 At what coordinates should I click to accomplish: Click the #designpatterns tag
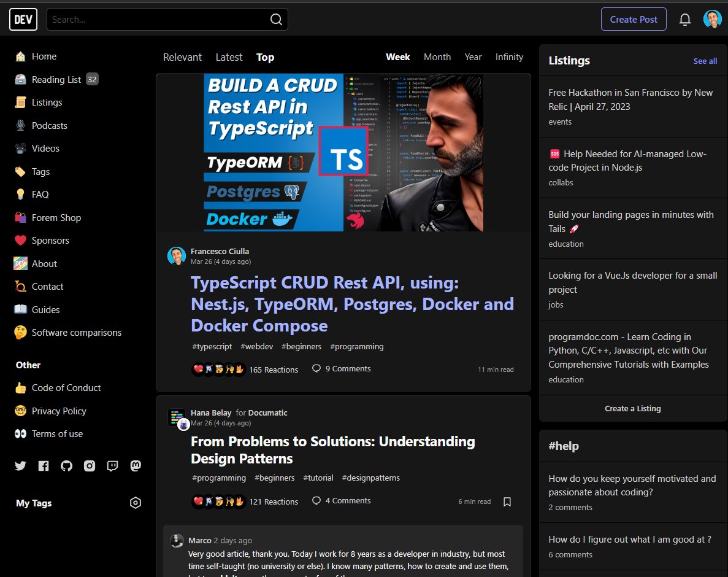(x=370, y=478)
